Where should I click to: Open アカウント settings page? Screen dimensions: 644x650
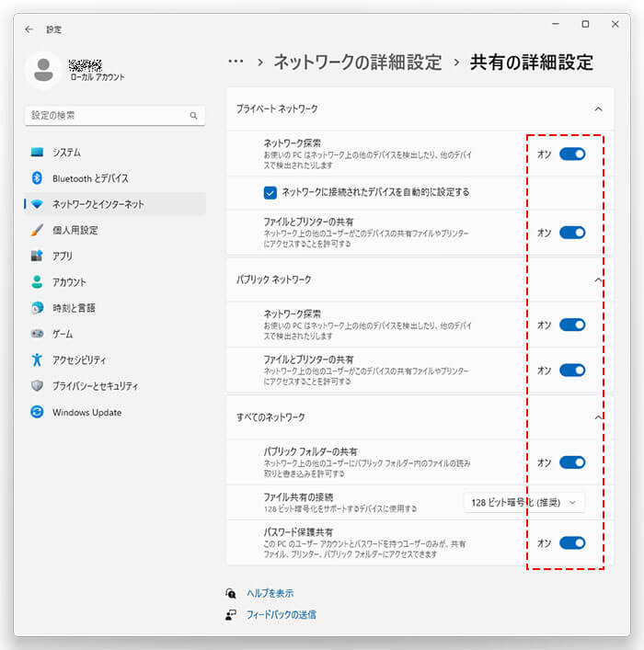tap(115, 282)
